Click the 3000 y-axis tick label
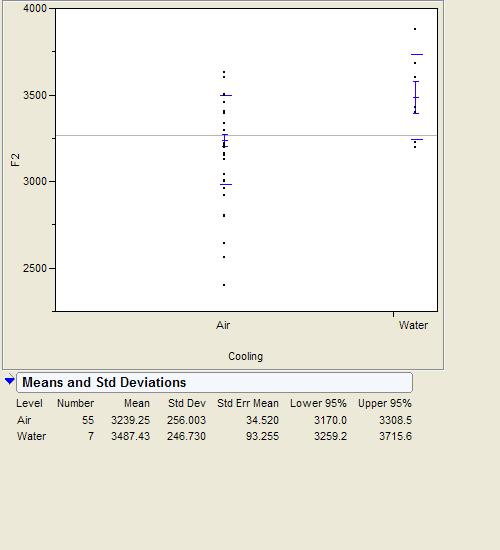Viewport: 500px width, 550px height. click(35, 181)
